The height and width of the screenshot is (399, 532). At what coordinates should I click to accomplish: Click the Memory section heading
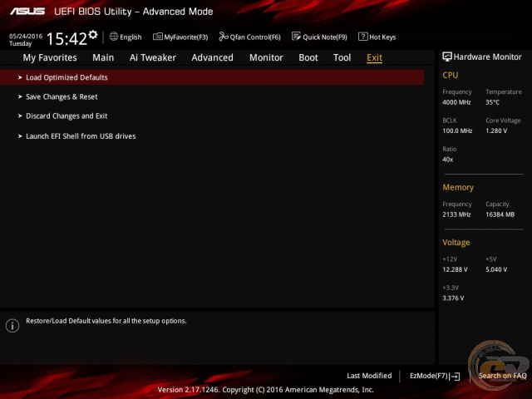(458, 188)
